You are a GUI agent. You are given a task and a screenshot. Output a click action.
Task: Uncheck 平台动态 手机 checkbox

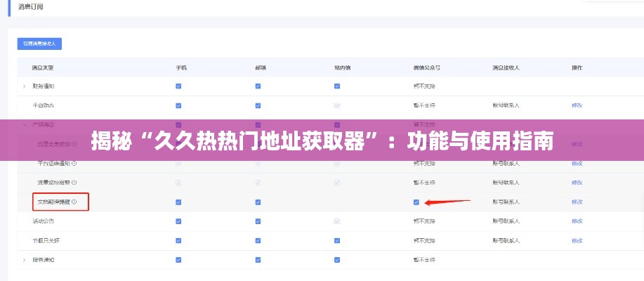(x=178, y=105)
